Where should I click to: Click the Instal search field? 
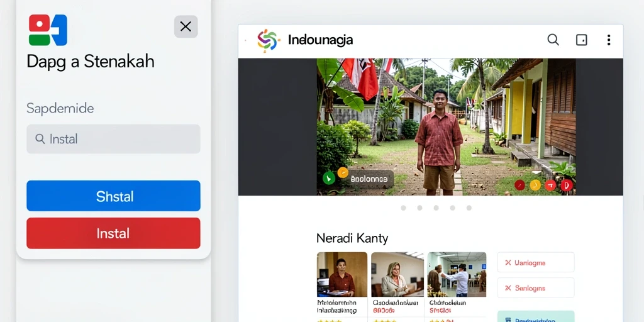(113, 139)
